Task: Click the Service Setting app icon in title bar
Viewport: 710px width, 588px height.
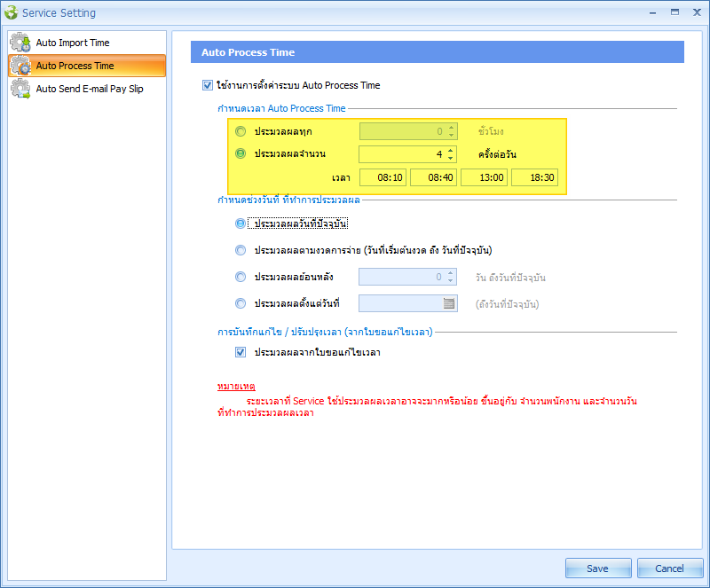Action: click(11, 12)
